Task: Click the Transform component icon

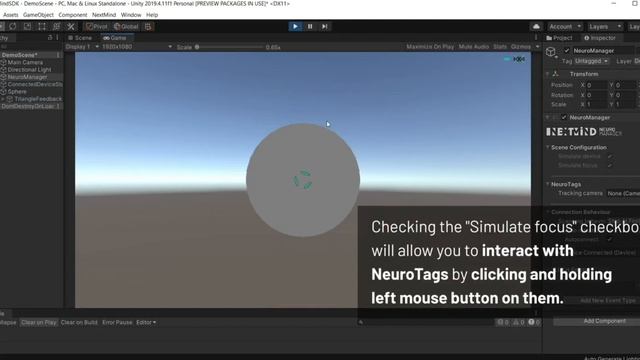Action: coord(556,74)
